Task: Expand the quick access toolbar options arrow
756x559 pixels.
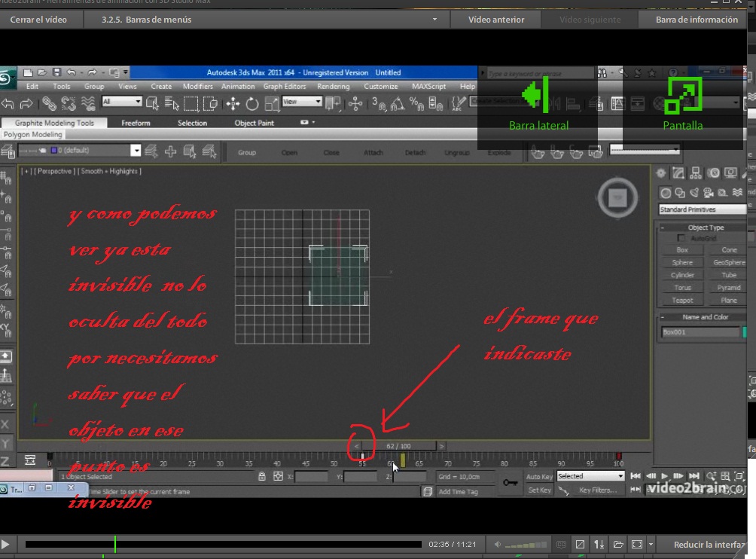Action: [125, 72]
